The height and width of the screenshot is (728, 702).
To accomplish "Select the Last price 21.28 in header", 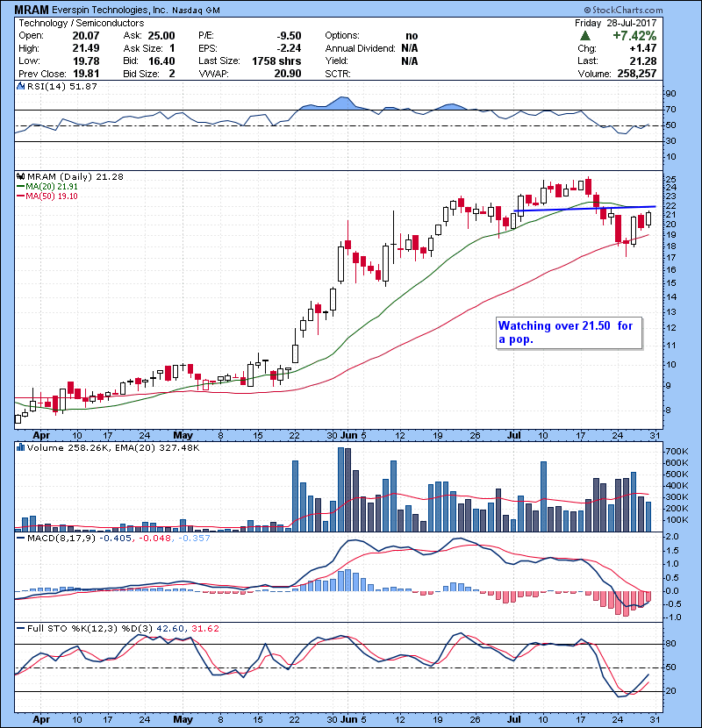I will point(643,61).
